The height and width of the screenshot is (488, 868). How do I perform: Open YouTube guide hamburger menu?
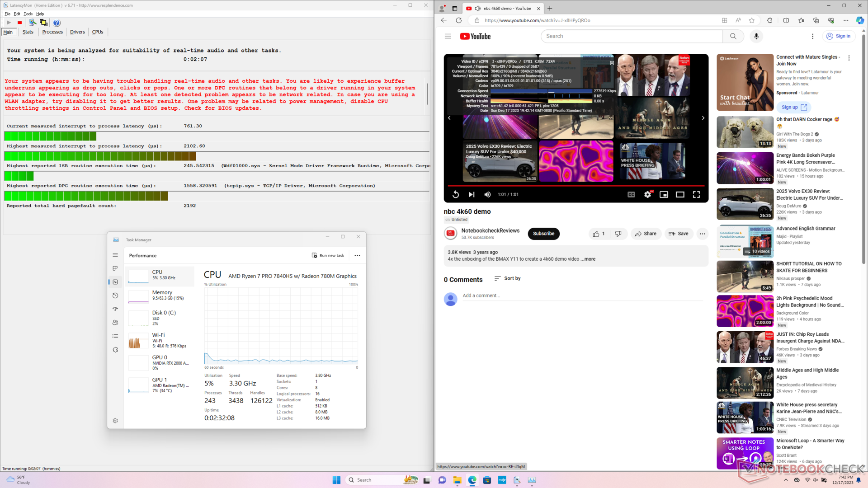[x=448, y=36]
